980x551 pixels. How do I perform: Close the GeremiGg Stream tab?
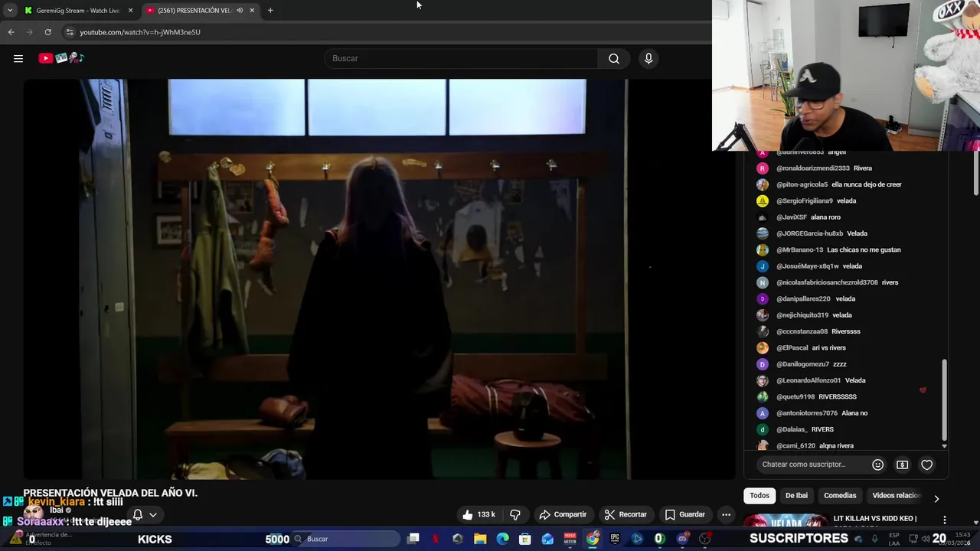tap(130, 10)
